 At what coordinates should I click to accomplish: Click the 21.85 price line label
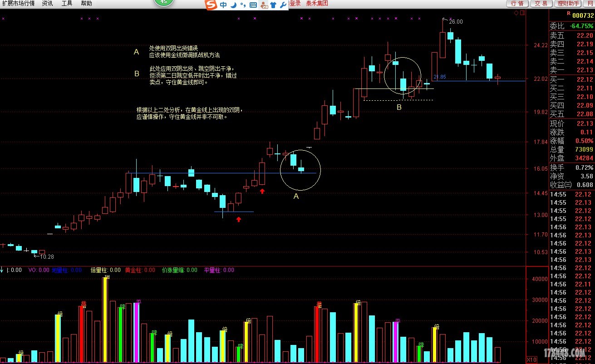(x=439, y=77)
